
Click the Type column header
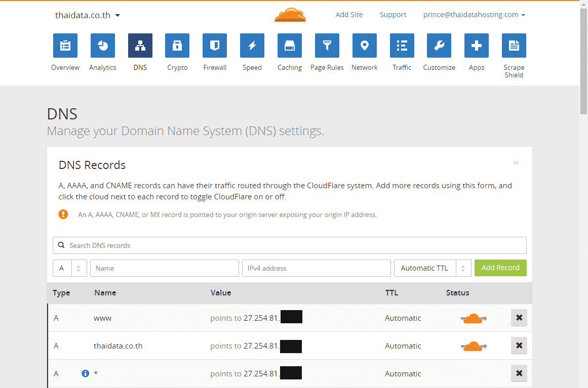pyautogui.click(x=61, y=293)
